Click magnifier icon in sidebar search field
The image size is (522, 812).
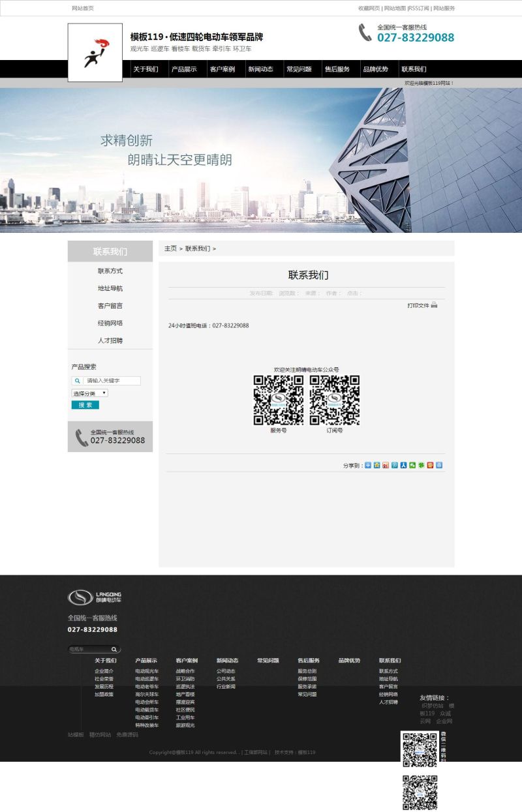77,381
